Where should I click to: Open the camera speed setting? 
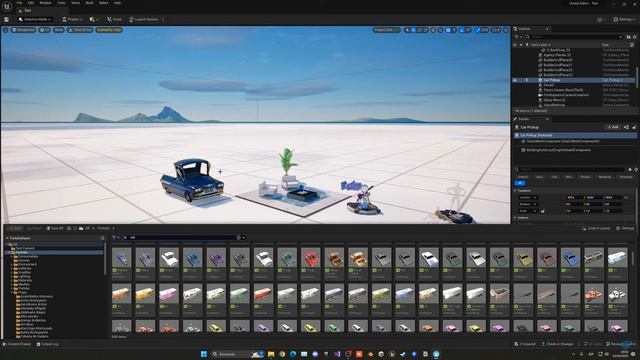496,30
